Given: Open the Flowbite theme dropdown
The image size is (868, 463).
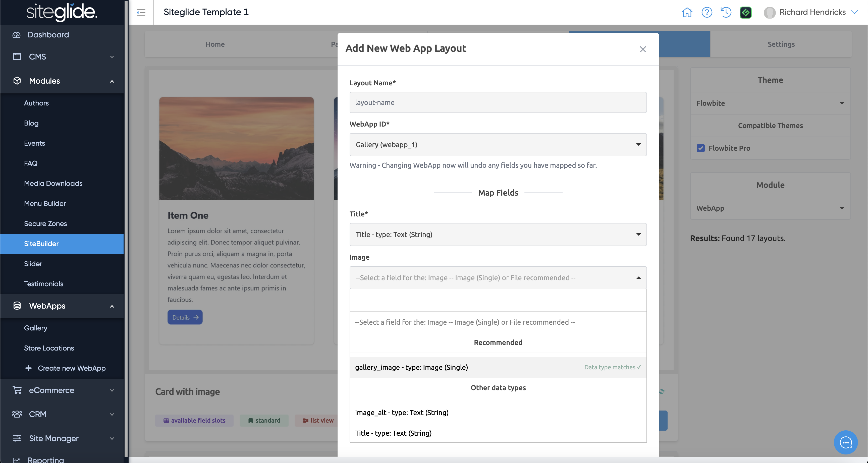Looking at the screenshot, I should point(770,103).
